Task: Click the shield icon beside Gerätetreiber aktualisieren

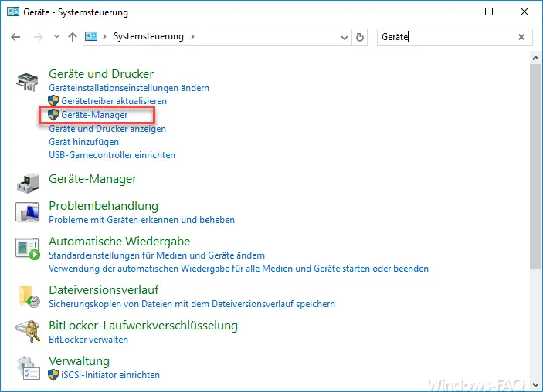Action: tap(53, 100)
